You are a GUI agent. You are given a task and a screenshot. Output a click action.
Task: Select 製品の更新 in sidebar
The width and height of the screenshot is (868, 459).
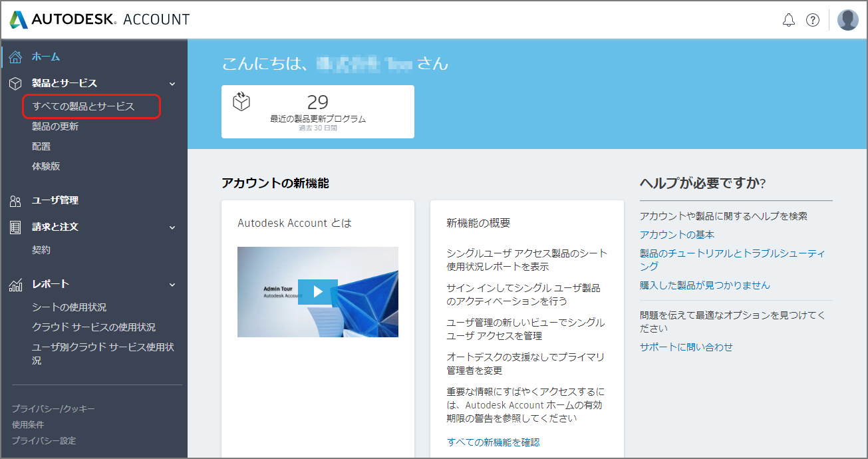tap(55, 126)
